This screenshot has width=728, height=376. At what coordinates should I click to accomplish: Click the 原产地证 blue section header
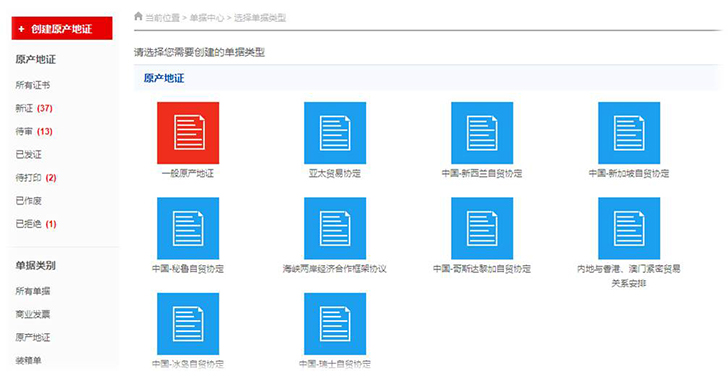tap(164, 78)
